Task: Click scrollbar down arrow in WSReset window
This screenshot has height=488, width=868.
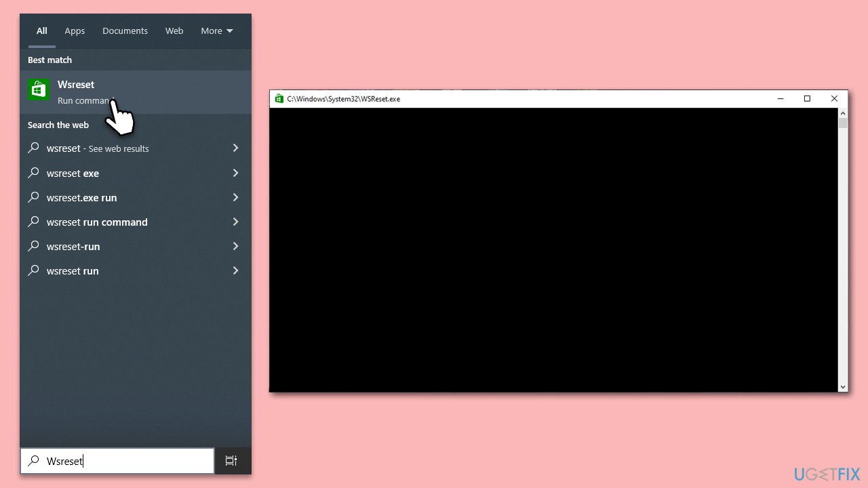Action: [x=843, y=387]
